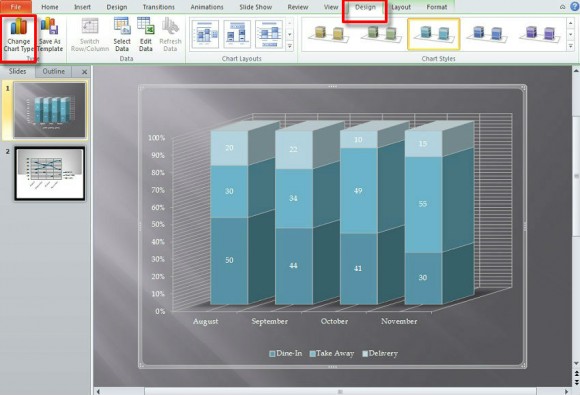This screenshot has height=395, width=580.
Task: Apply the third chart layout thumbnail
Action: tap(269, 34)
